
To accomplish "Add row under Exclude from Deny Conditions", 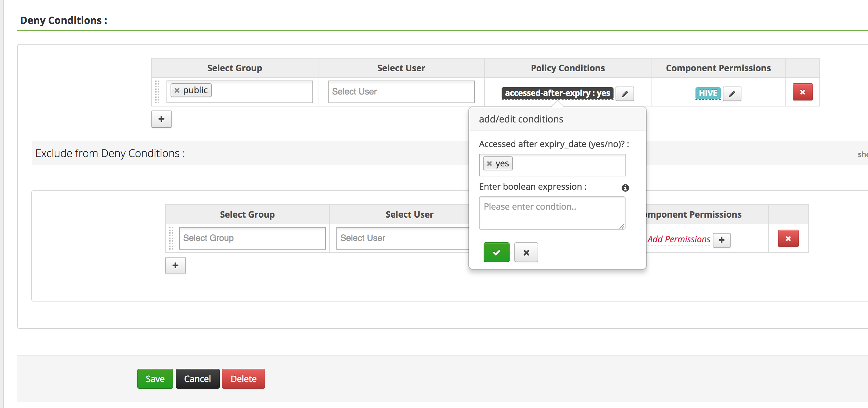I will (175, 265).
